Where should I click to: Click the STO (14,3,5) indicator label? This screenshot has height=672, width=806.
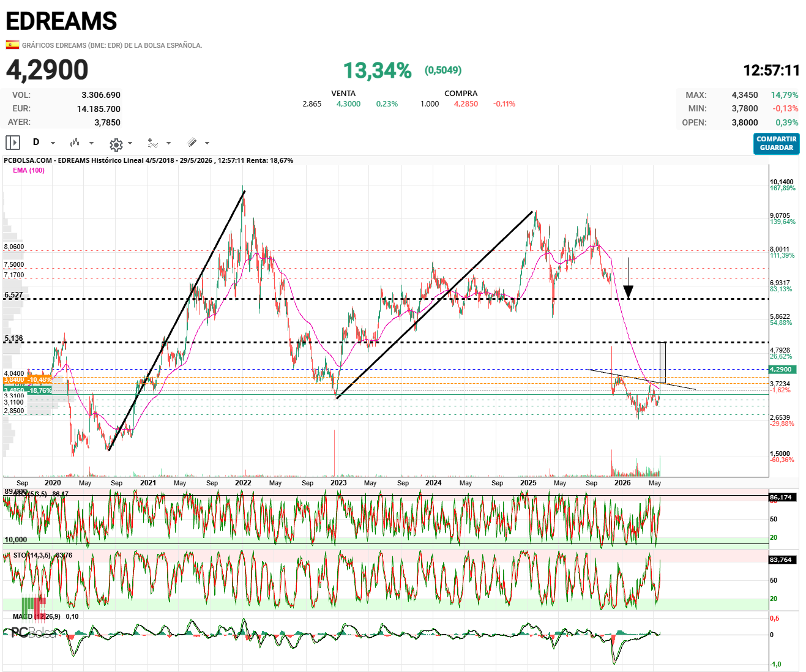point(43,555)
